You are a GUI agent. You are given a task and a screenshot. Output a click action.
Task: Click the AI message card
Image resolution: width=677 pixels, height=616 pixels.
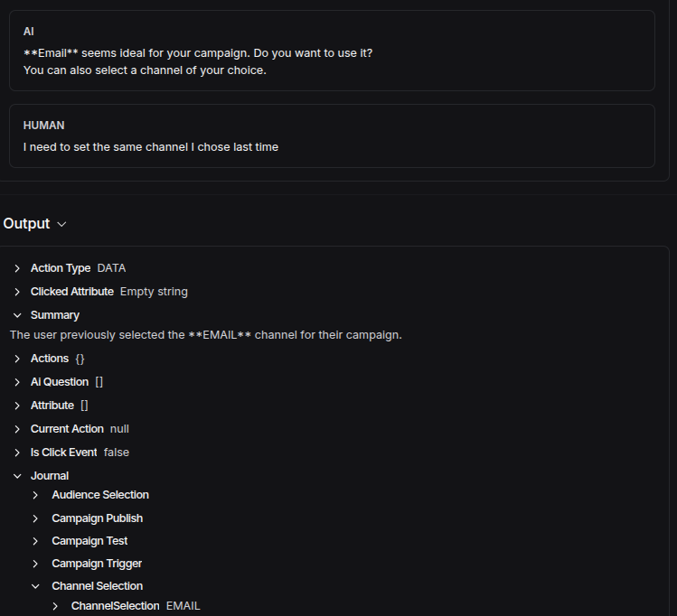point(332,51)
